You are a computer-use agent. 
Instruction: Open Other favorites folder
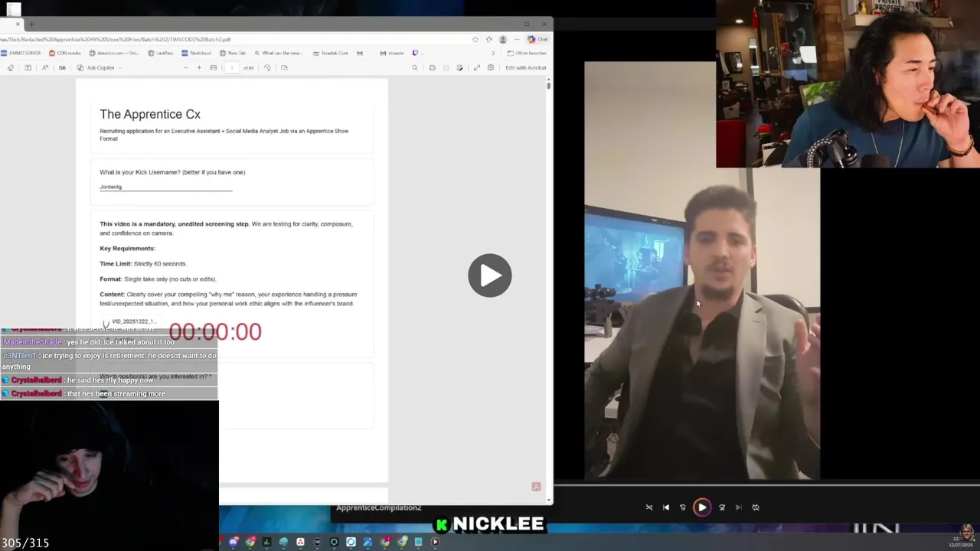[x=526, y=53]
